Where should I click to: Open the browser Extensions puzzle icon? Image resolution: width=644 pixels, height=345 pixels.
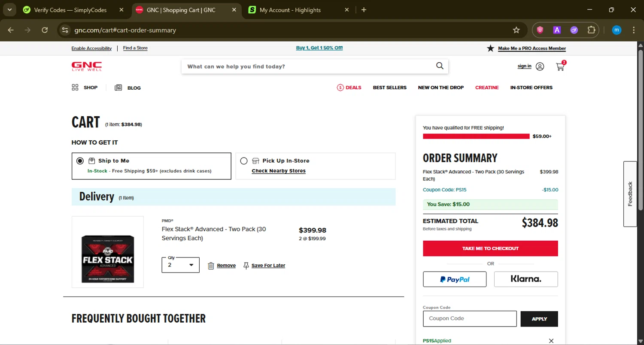(x=591, y=30)
